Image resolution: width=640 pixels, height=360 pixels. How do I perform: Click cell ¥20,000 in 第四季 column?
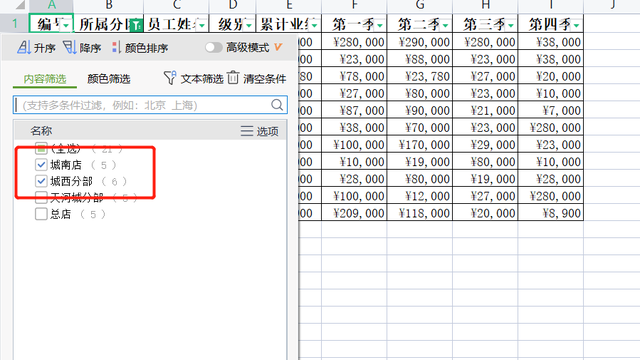pos(551,76)
